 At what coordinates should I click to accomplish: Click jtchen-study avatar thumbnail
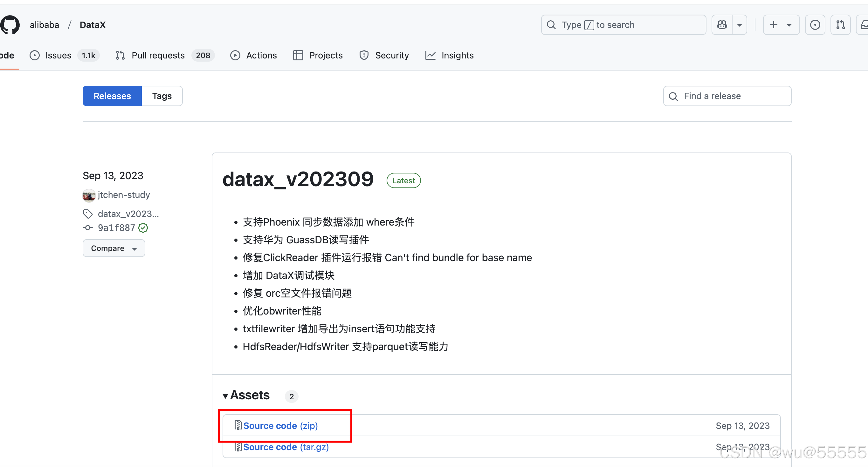89,195
